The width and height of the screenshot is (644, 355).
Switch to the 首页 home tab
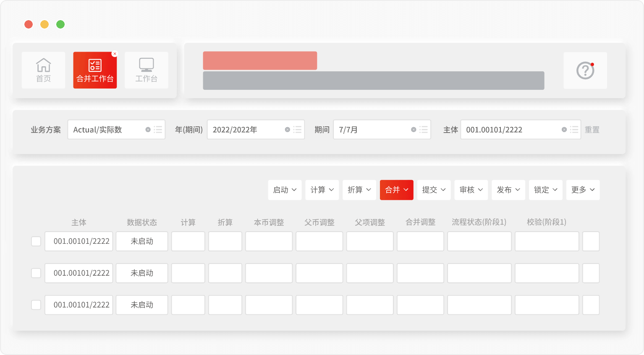(x=43, y=70)
